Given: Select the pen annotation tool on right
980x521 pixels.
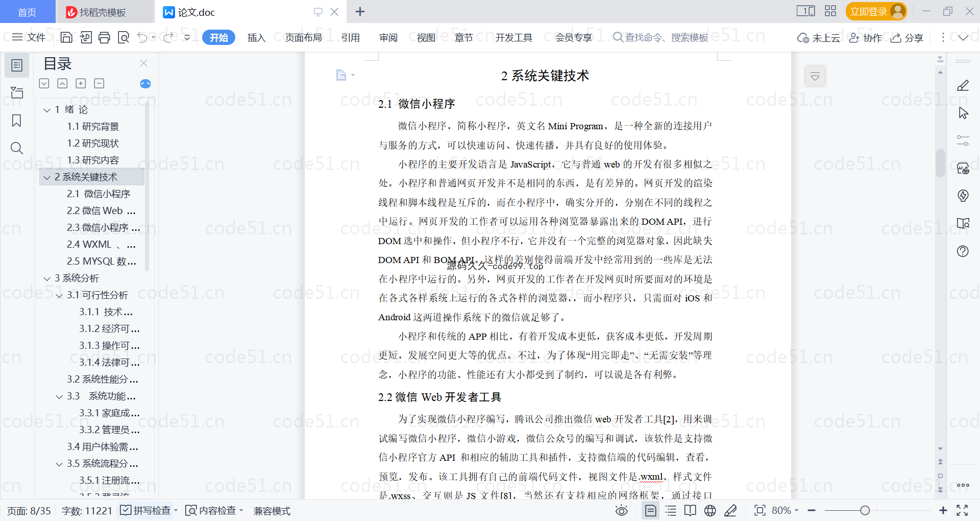Looking at the screenshot, I should tap(963, 86).
